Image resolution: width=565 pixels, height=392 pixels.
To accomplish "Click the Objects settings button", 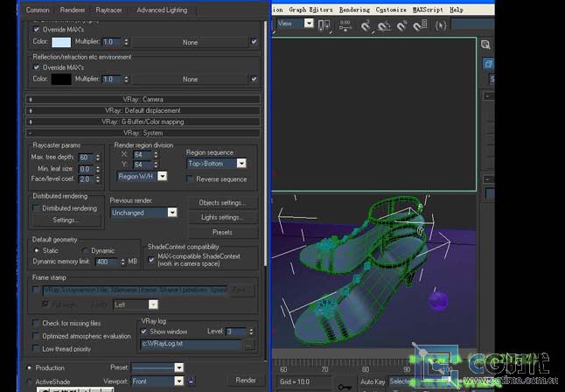I will point(221,203).
